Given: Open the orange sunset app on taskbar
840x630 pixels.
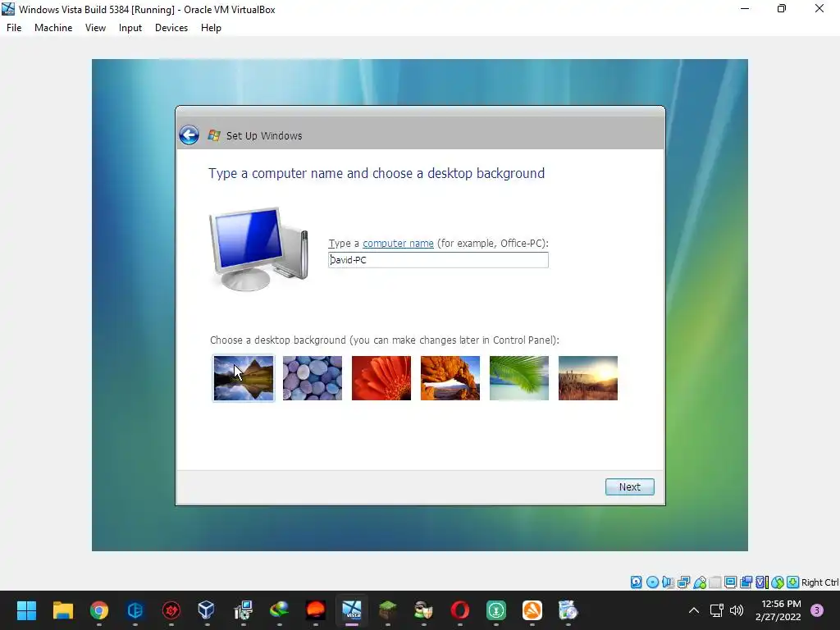Looking at the screenshot, I should pyautogui.click(x=316, y=610).
